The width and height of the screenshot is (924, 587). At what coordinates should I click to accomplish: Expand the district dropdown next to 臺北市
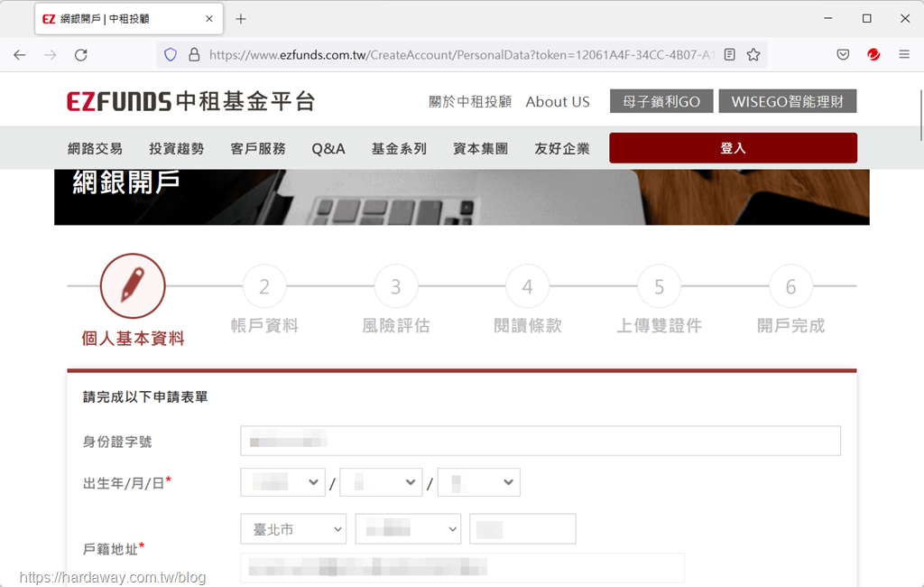tap(408, 529)
